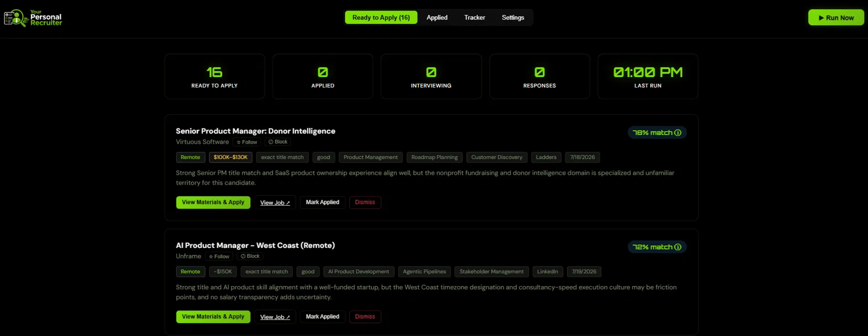The image size is (868, 336).
Task: Open the Applied tab
Action: coord(437,18)
